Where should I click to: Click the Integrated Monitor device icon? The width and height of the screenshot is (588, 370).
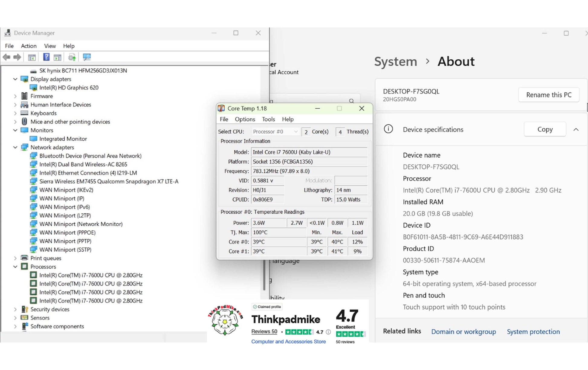[x=34, y=139]
